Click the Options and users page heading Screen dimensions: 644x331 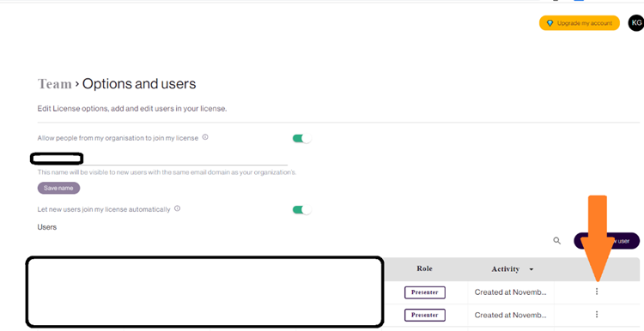pyautogui.click(x=139, y=84)
